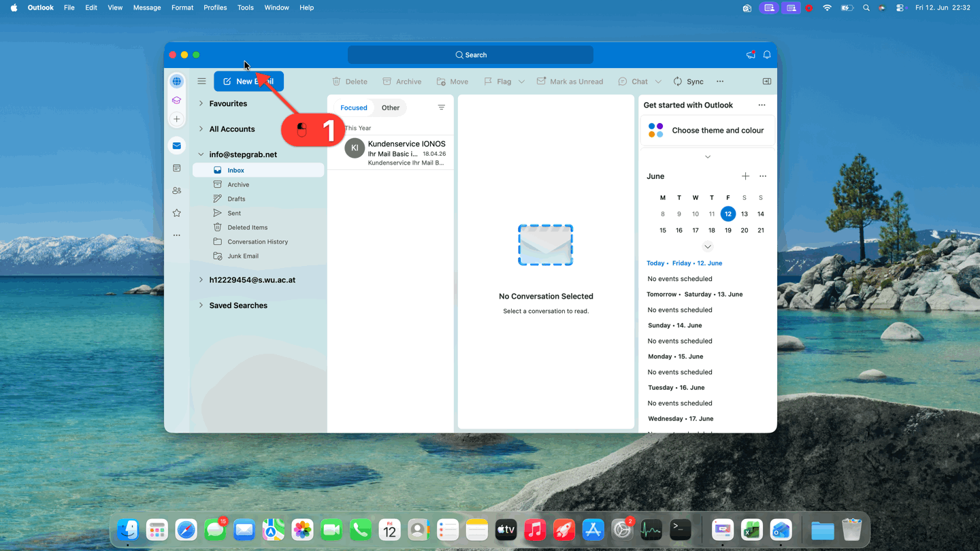Expand the Get started card chevron
Image resolution: width=980 pixels, height=551 pixels.
(x=708, y=157)
